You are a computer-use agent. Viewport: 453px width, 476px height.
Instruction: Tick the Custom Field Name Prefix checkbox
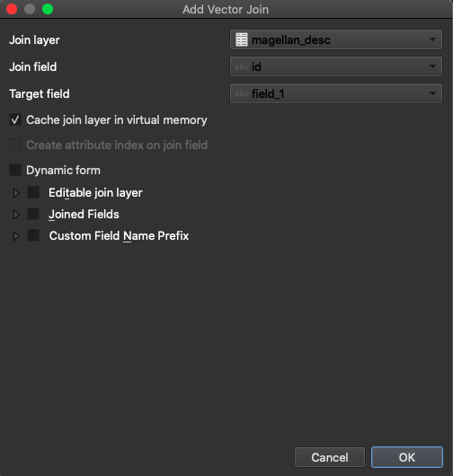click(x=33, y=235)
